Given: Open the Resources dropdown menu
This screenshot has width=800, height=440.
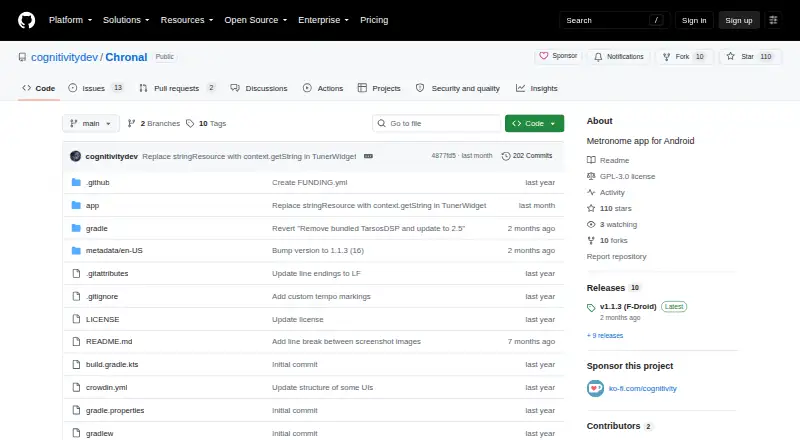Looking at the screenshot, I should (x=187, y=20).
